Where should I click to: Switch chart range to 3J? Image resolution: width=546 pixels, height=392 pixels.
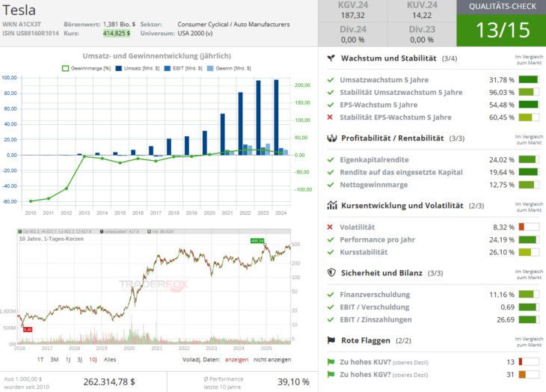tap(79, 359)
